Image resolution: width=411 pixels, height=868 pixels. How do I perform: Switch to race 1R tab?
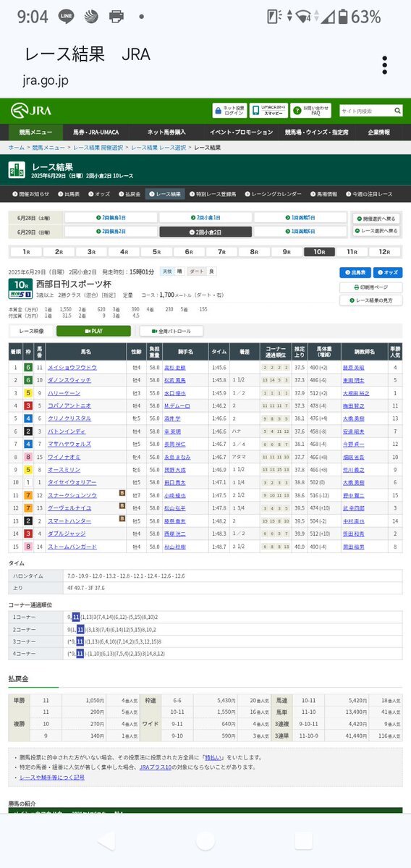(26, 252)
